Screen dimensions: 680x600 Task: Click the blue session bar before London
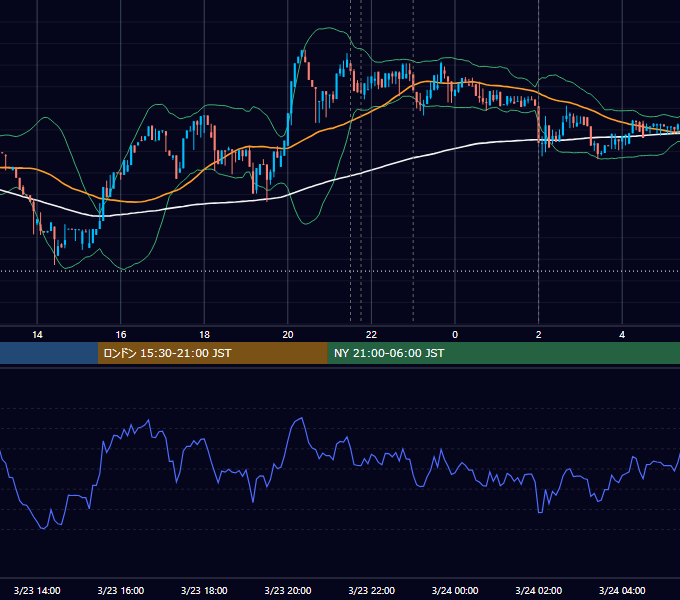pyautogui.click(x=49, y=353)
